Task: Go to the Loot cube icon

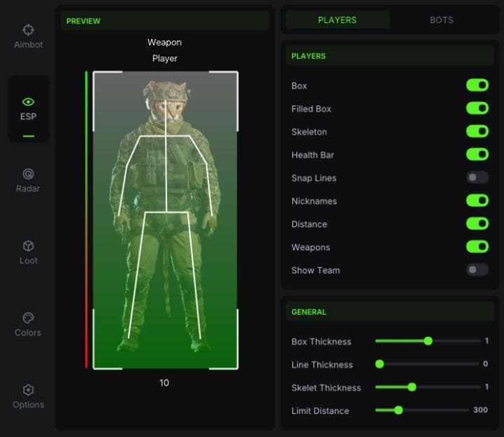Action: point(29,246)
